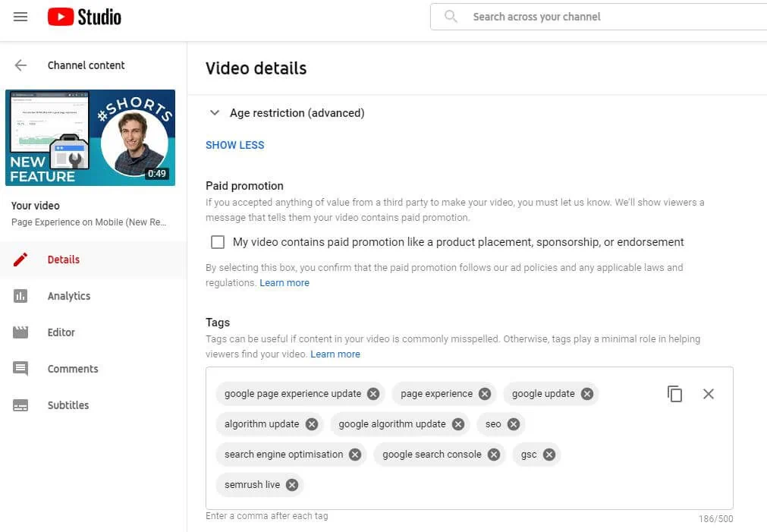Check the paid promotion checkbox
Image resolution: width=767 pixels, height=532 pixels.
[x=218, y=242]
